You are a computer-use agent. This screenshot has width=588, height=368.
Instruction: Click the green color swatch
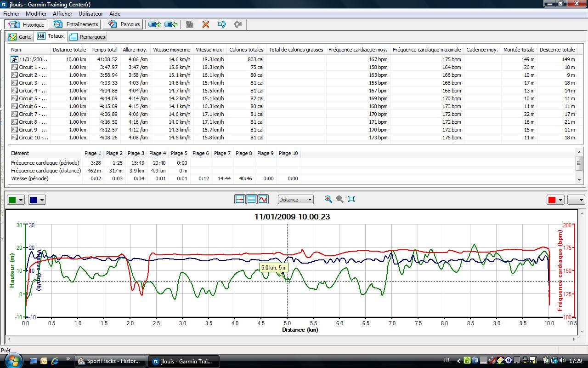coord(13,200)
